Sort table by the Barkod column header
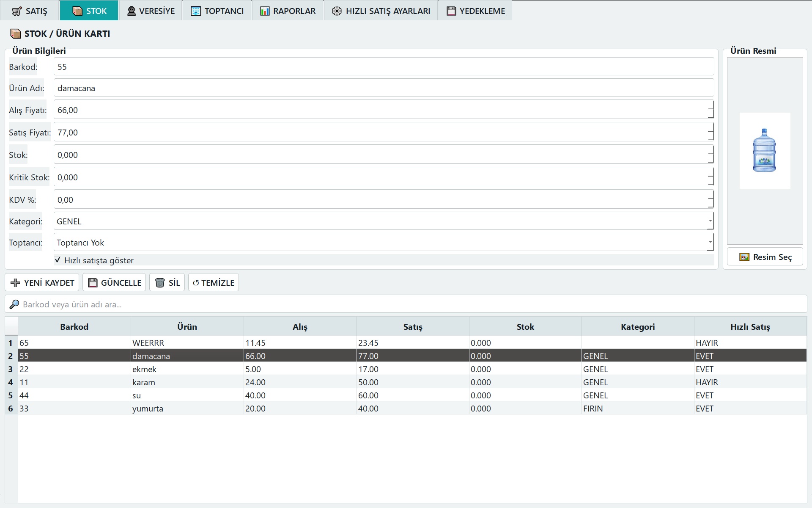Image resolution: width=812 pixels, height=508 pixels. click(x=74, y=327)
